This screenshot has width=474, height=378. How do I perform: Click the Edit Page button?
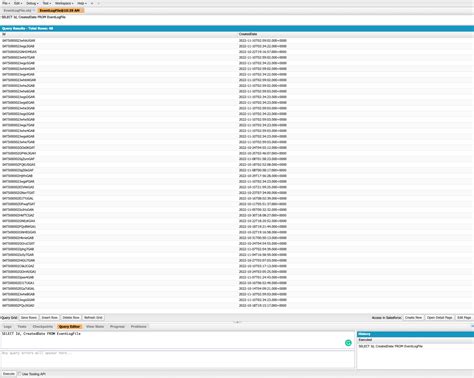[x=464, y=317]
